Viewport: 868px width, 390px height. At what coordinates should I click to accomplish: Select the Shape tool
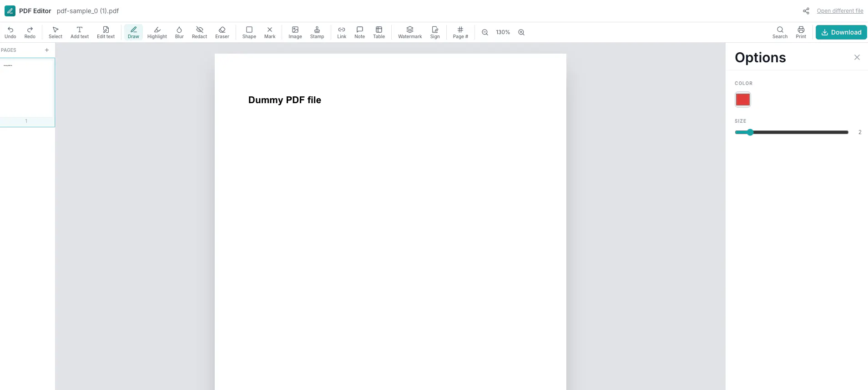(x=249, y=32)
